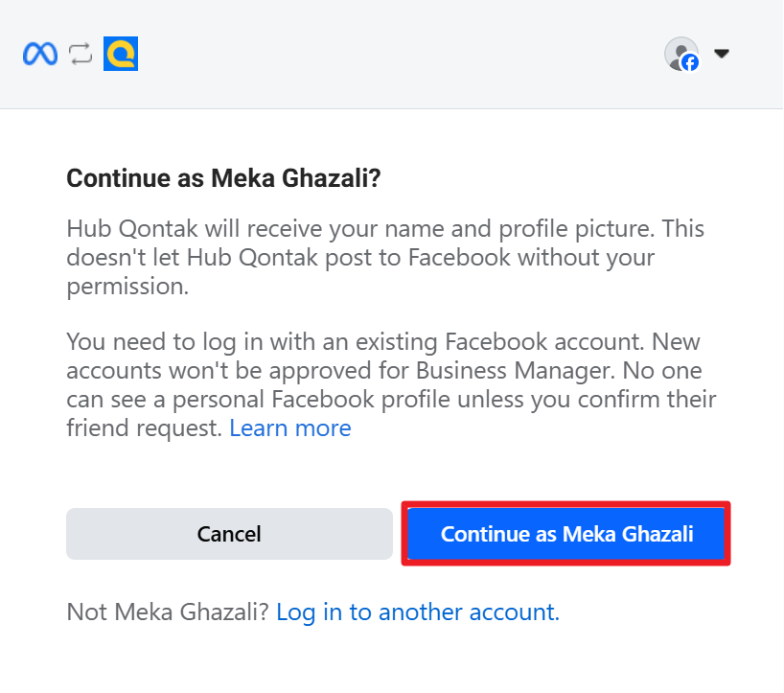The width and height of the screenshot is (784, 693).
Task: Click the word 'permission.' ending first paragraph
Action: 127,288
